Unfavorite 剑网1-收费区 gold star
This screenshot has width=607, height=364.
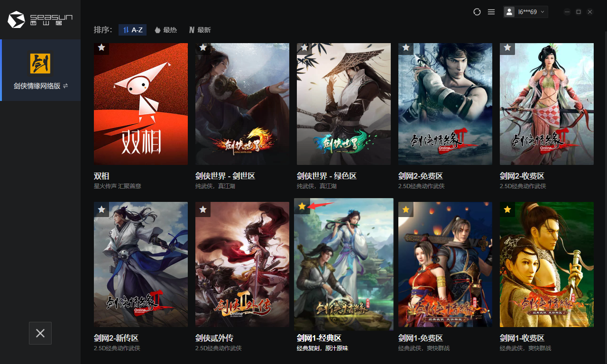pyautogui.click(x=507, y=209)
